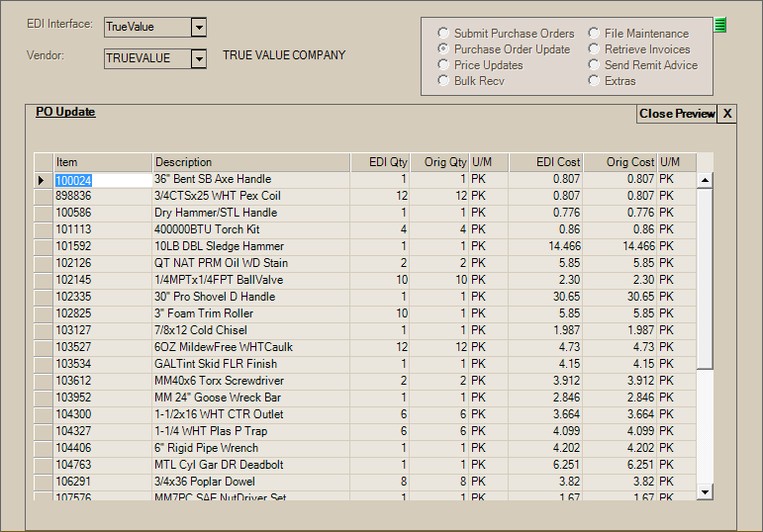763x532 pixels.
Task: Click EDI Qty 10 for Foam Trim Roller
Action: [x=402, y=313]
